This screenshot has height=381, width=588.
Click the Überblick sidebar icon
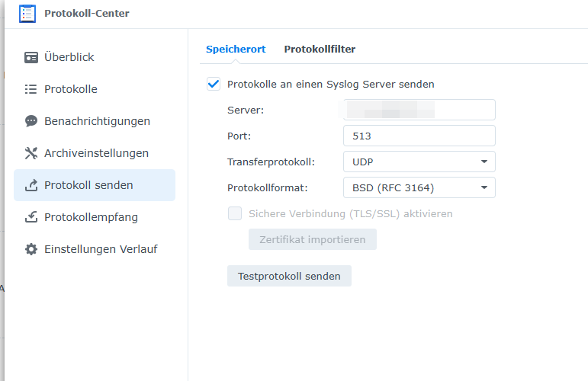[x=31, y=57]
